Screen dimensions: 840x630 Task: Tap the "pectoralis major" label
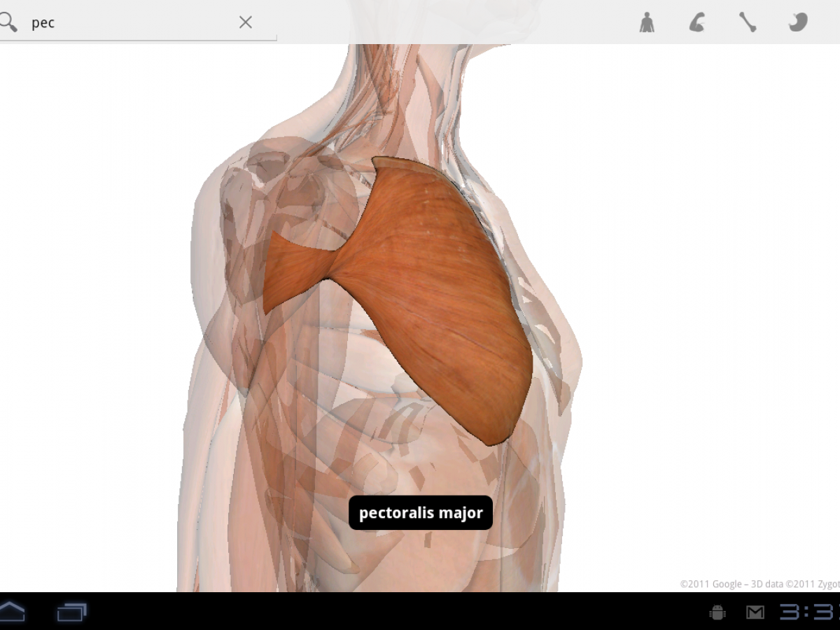[421, 513]
